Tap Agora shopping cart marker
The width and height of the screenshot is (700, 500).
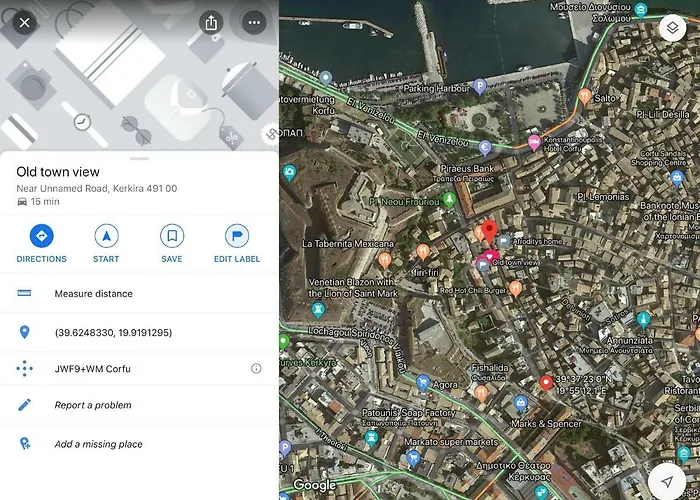pos(423,383)
